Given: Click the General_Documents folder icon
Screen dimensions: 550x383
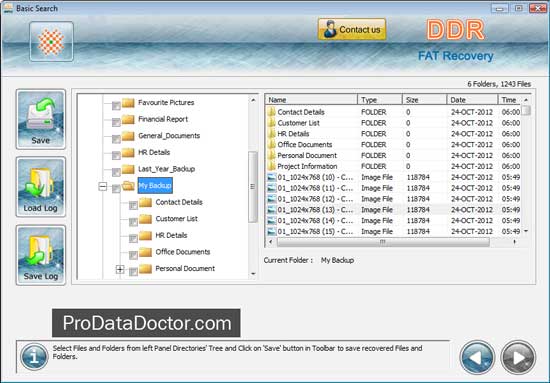Looking at the screenshot, I should [128, 136].
